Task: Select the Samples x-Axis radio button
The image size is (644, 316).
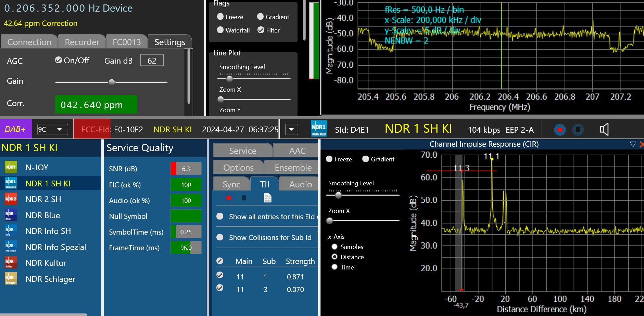Action: coord(334,247)
